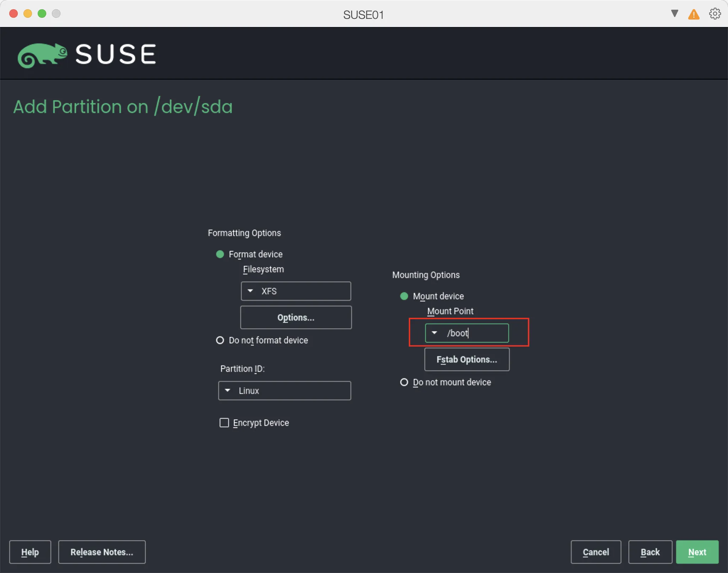Select the Format device option
728x573 pixels.
pyautogui.click(x=220, y=254)
